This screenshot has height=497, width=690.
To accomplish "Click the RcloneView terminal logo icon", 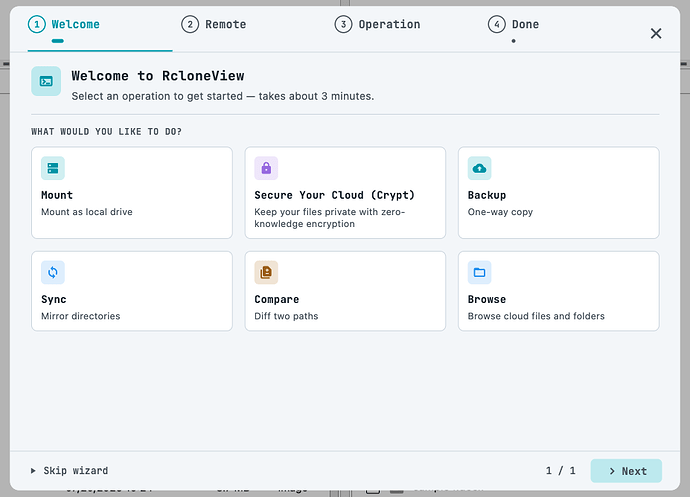I will 46,81.
